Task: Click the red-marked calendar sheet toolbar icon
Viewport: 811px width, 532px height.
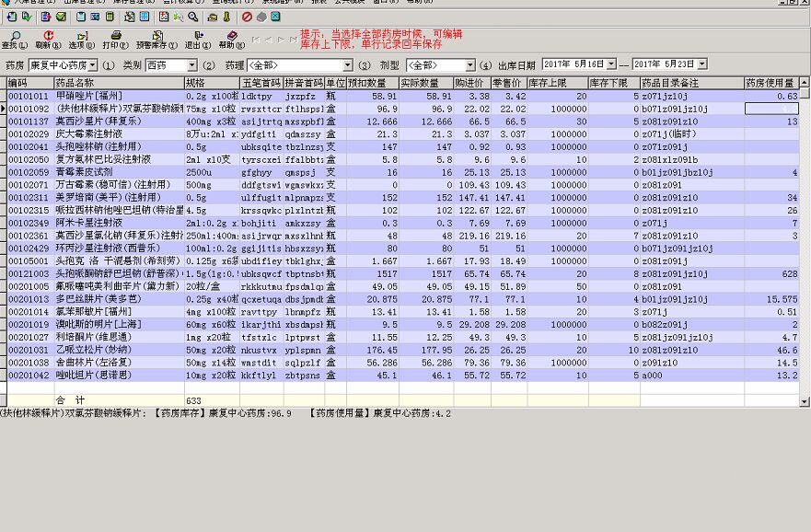Action: tap(164, 17)
